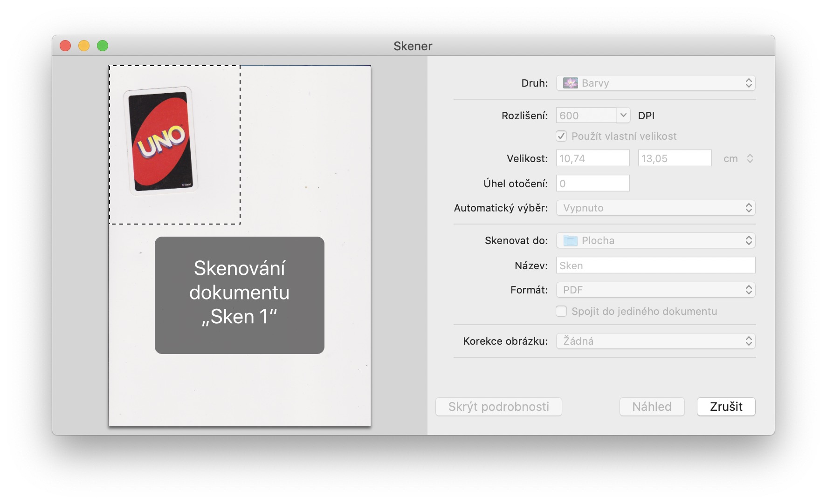Viewport: 827px width, 504px height.
Task: Expand the Rozlišení DPI combo box arrow
Action: click(623, 115)
